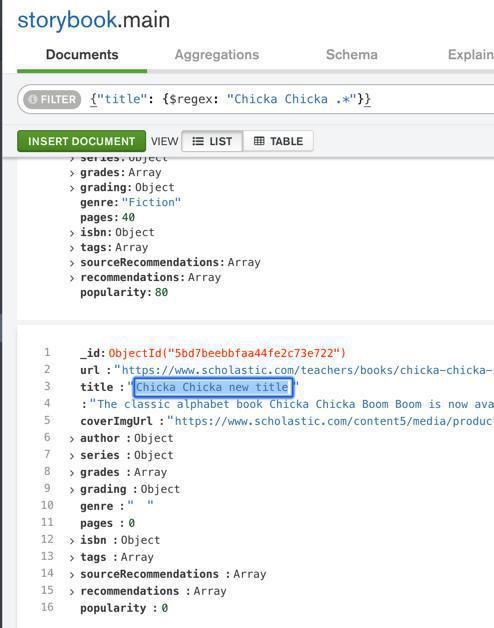Click the "Fiction" genre value
494x628 pixels.
[x=151, y=202]
